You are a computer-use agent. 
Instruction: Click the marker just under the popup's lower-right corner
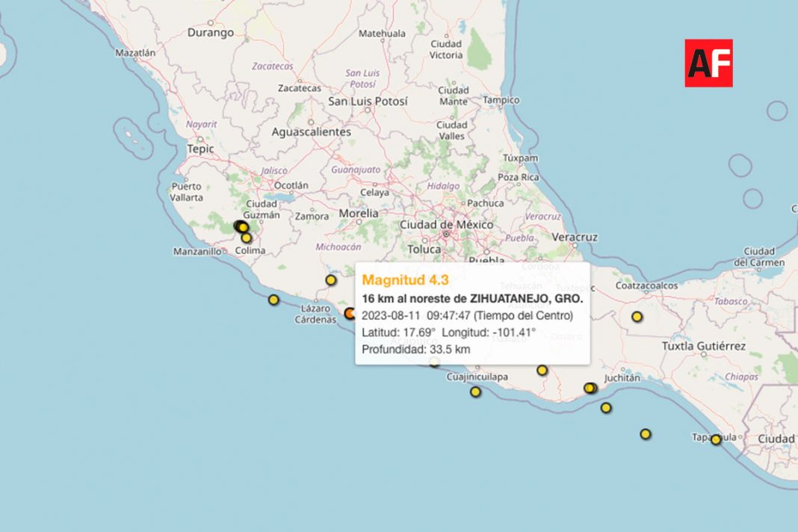point(542,370)
